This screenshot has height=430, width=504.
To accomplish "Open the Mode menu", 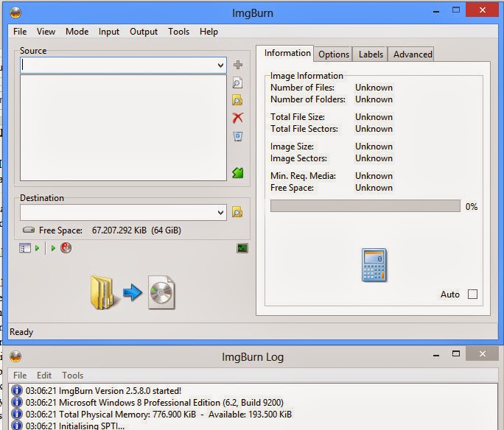I will coord(77,32).
